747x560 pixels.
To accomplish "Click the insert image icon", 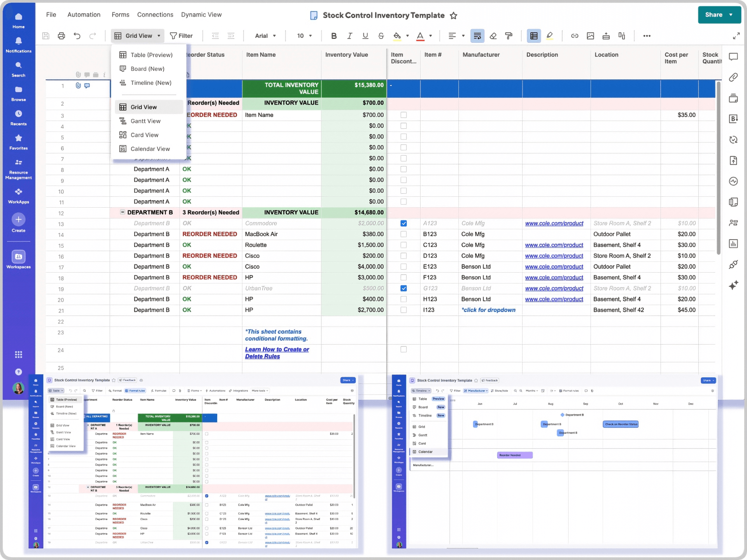I will [590, 36].
